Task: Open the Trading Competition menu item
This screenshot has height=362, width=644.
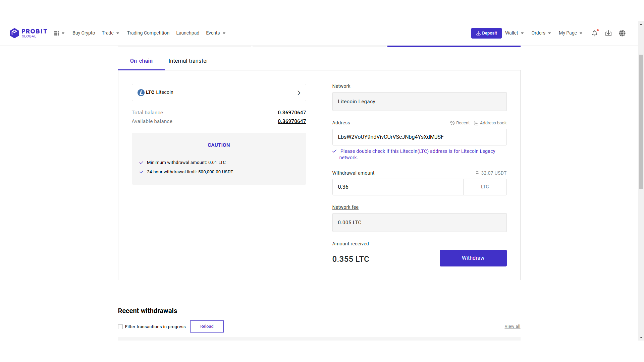Action: tap(148, 33)
